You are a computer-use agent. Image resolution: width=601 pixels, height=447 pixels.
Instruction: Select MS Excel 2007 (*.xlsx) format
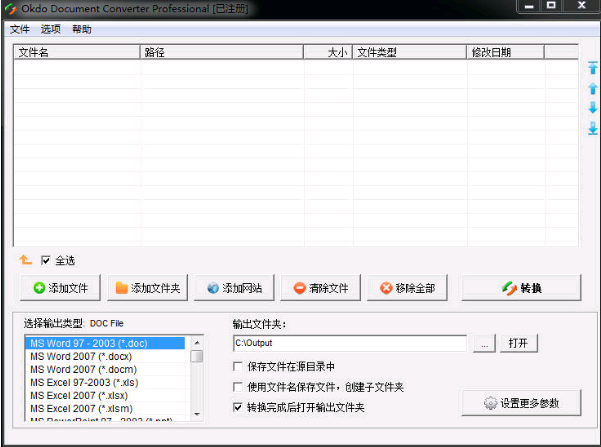(x=105, y=395)
